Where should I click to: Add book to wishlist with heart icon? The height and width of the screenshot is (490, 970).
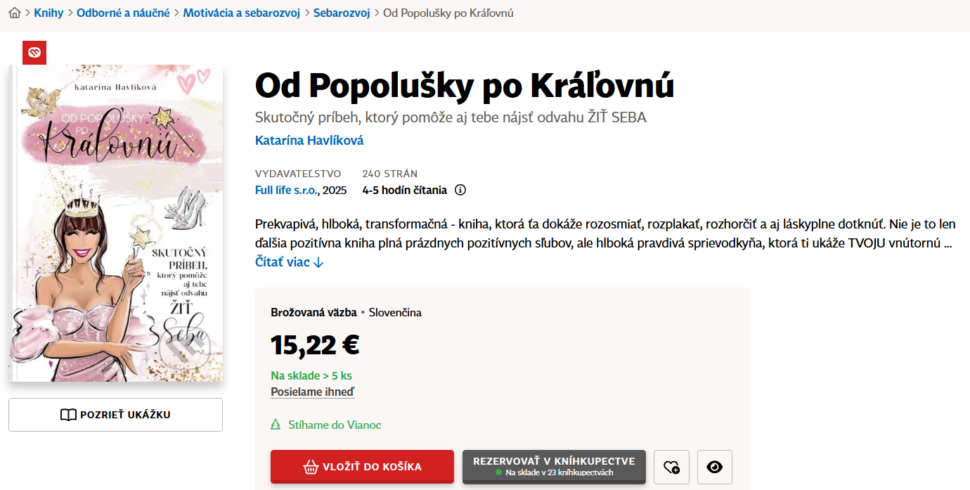[671, 467]
